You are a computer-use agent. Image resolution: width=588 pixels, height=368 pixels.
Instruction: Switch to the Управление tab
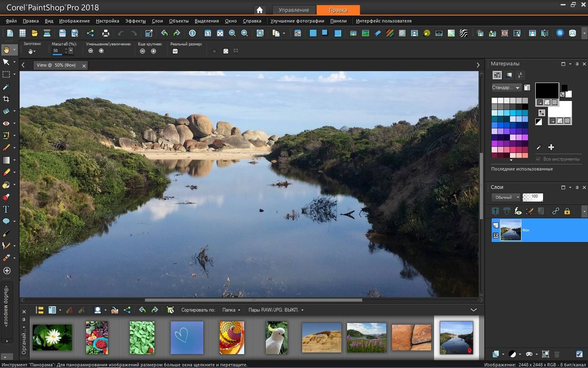point(294,10)
